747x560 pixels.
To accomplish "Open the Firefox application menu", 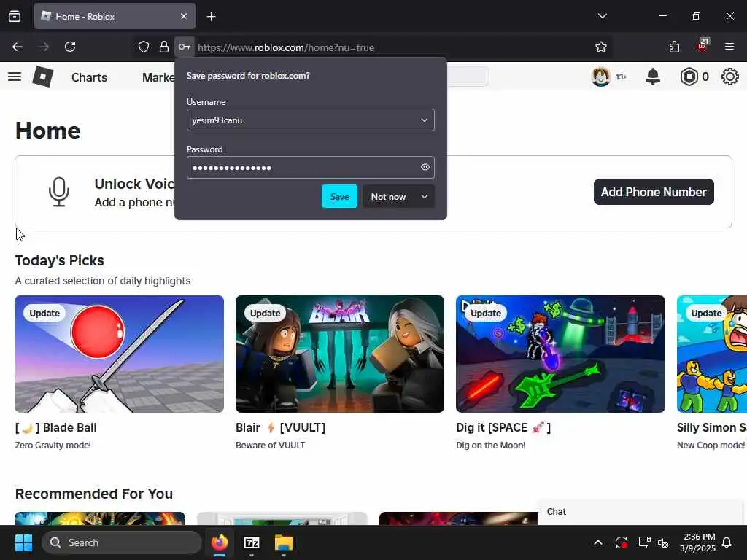I will click(729, 47).
